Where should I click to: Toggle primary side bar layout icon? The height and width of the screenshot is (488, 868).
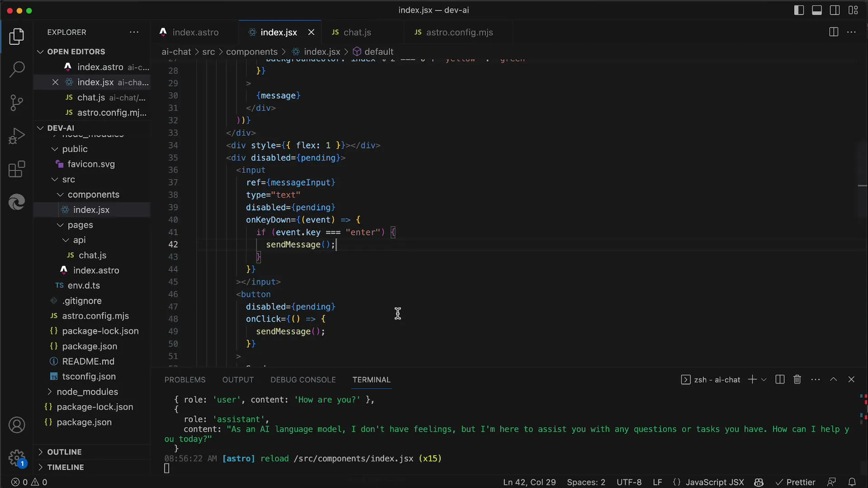point(799,10)
